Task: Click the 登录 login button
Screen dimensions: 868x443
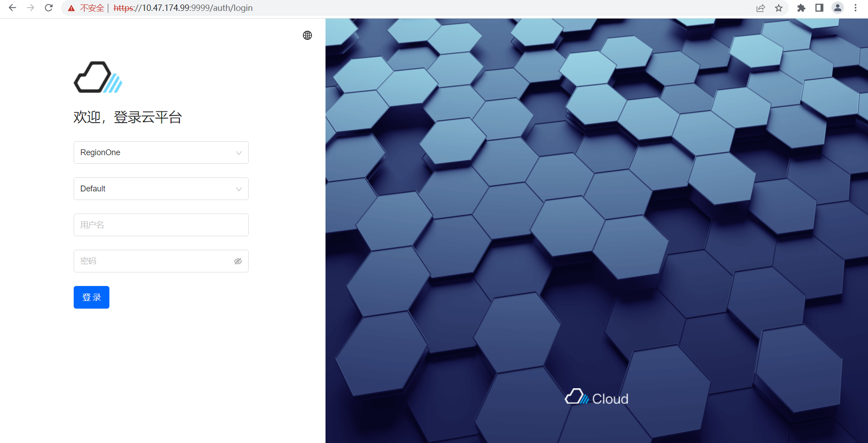Action: click(91, 297)
